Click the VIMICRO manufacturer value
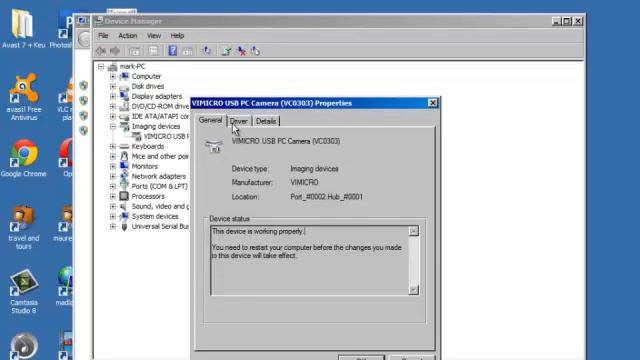Screen dimensions: 640x360 (x=304, y=182)
